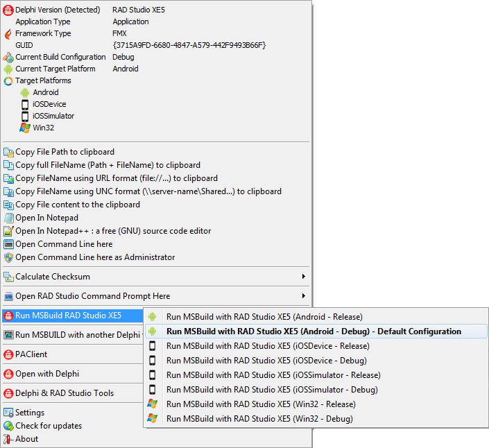Image resolution: width=489 pixels, height=448 pixels.
Task: Click the icon beside Current Build Configuration
Action: point(8,58)
